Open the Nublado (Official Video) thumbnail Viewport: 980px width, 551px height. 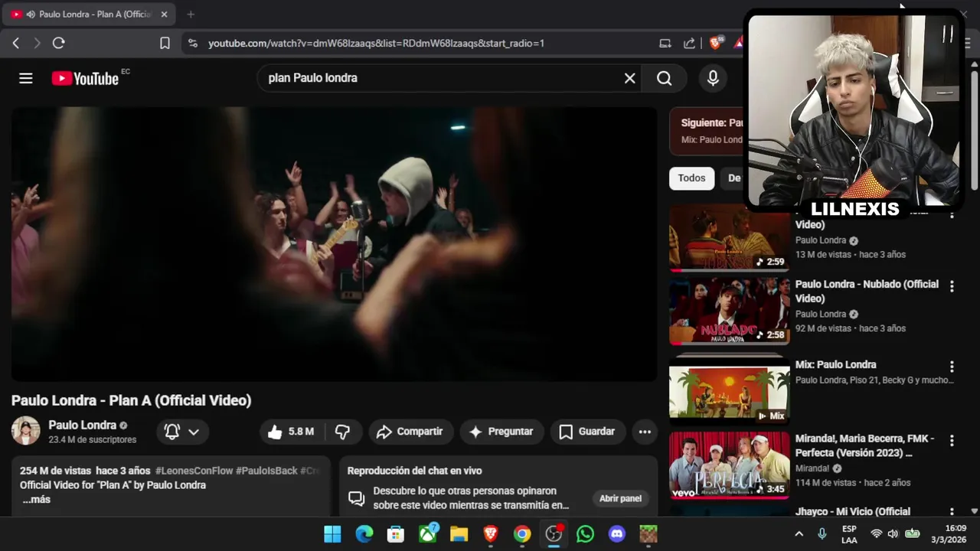tap(729, 311)
